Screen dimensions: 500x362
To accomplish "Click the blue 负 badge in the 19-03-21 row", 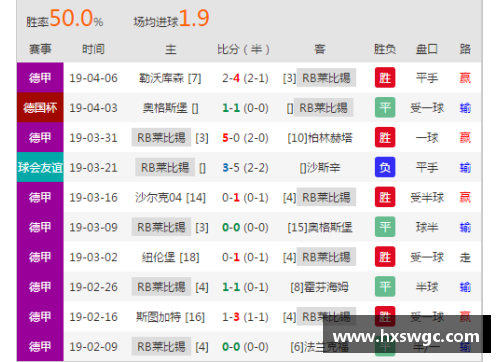I will tap(385, 167).
